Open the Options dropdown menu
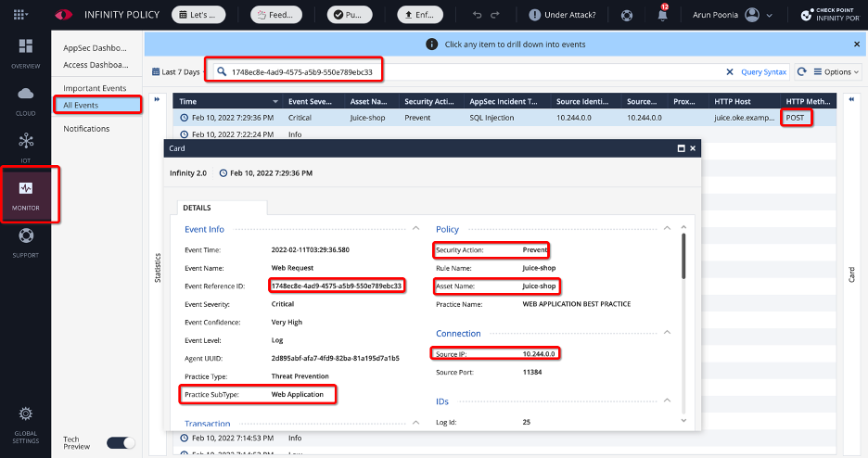868x458 pixels. [x=836, y=71]
